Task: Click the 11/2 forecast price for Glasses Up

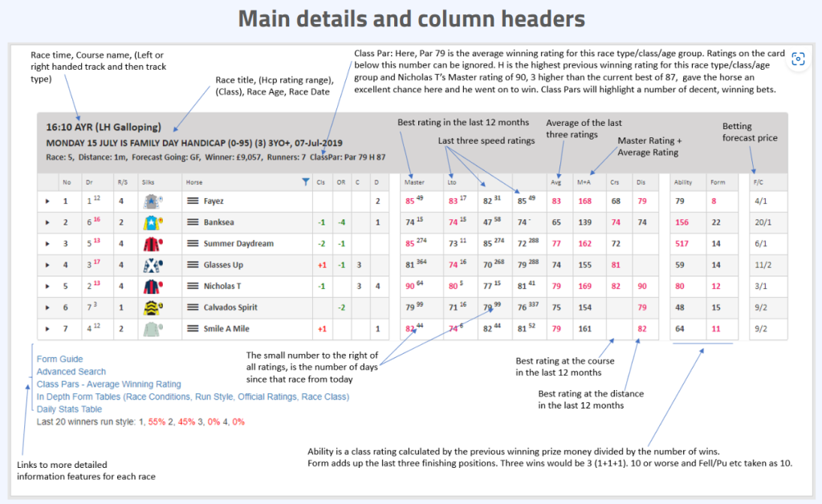Action: (x=763, y=265)
